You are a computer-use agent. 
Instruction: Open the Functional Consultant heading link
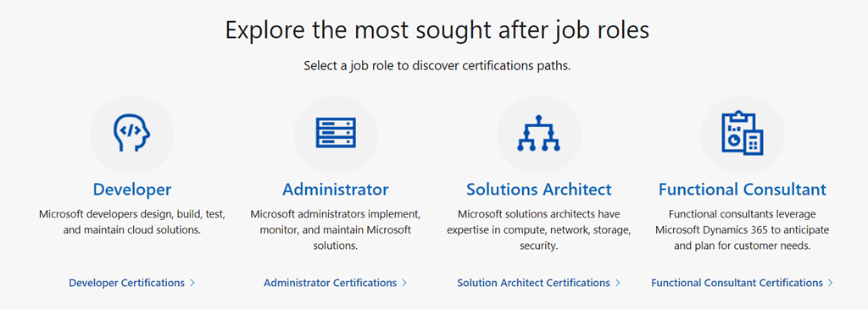point(743,190)
